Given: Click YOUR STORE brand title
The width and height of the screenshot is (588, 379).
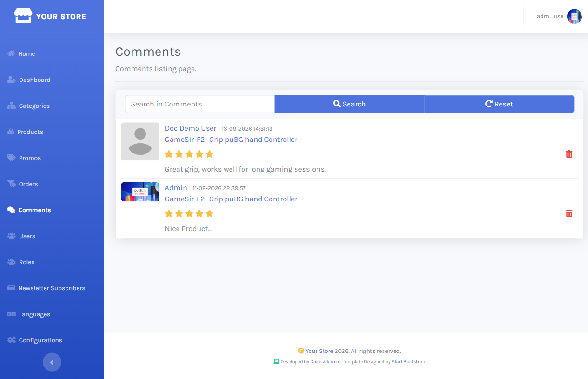Looking at the screenshot, I should [61, 16].
